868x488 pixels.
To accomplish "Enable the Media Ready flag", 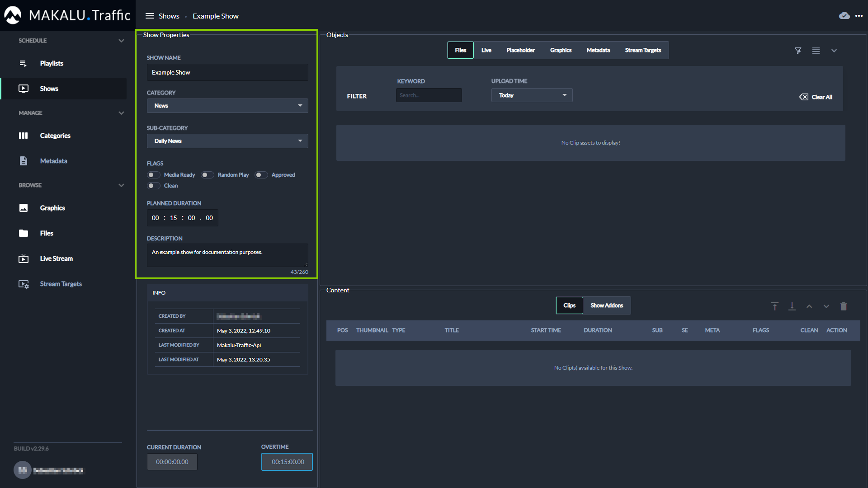I will [153, 175].
